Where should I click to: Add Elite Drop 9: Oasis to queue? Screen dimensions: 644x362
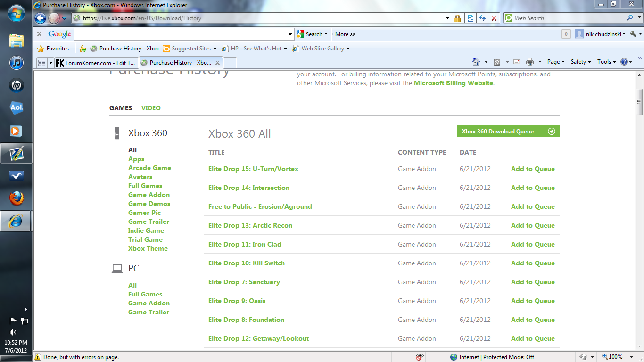533,301
